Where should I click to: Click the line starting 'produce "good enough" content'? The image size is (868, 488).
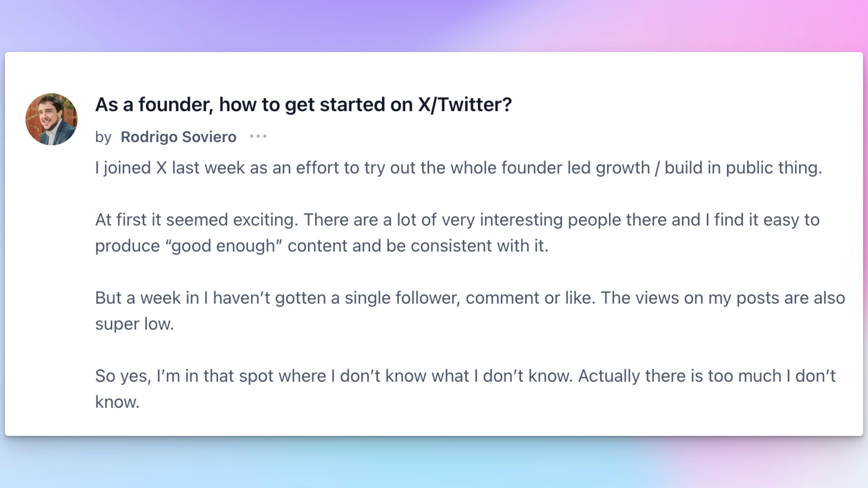pyautogui.click(x=322, y=246)
